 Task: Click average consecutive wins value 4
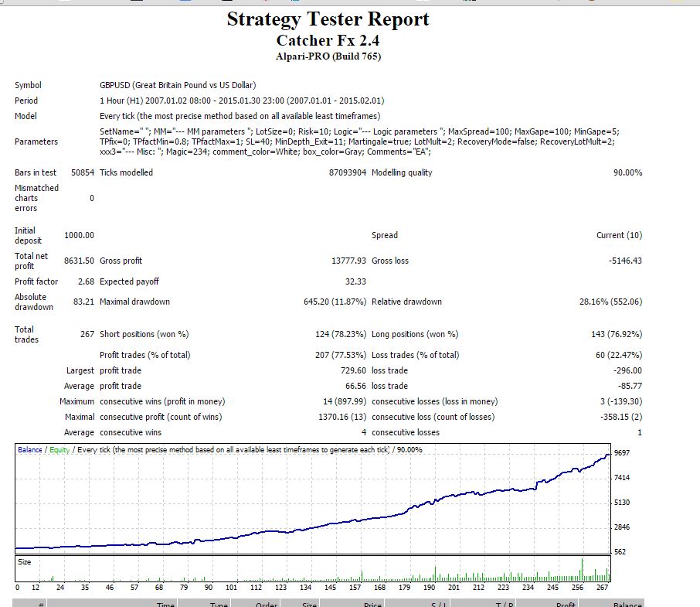click(364, 432)
